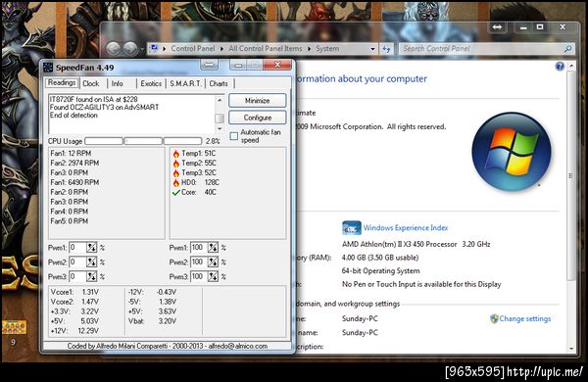Click left Pwm2 value field
588x382 pixels.
click(78, 263)
